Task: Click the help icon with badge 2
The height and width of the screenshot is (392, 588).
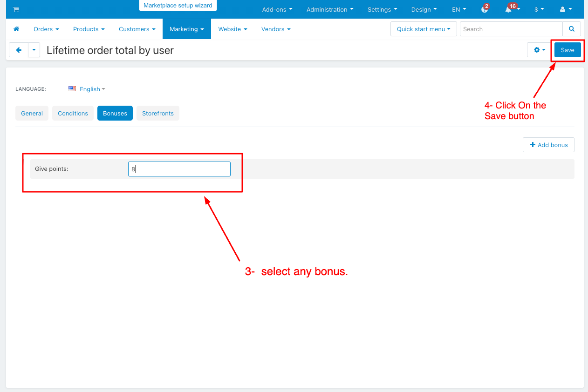Action: coord(485,10)
